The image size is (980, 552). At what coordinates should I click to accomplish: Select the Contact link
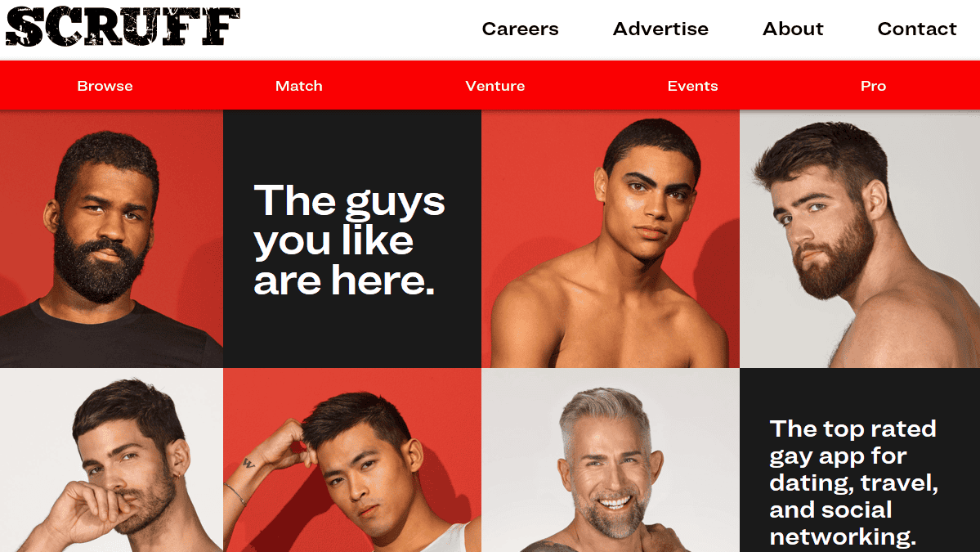(x=917, y=29)
